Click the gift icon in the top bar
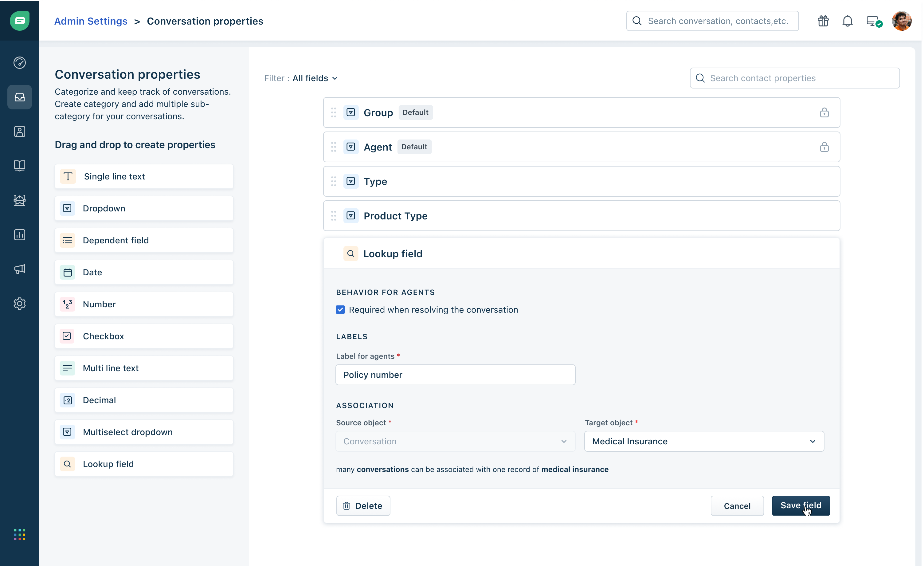This screenshot has height=566, width=924. tap(823, 21)
